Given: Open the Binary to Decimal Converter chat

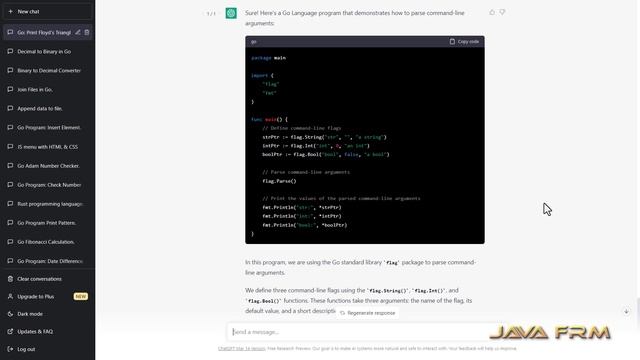Looking at the screenshot, I should tap(47, 70).
